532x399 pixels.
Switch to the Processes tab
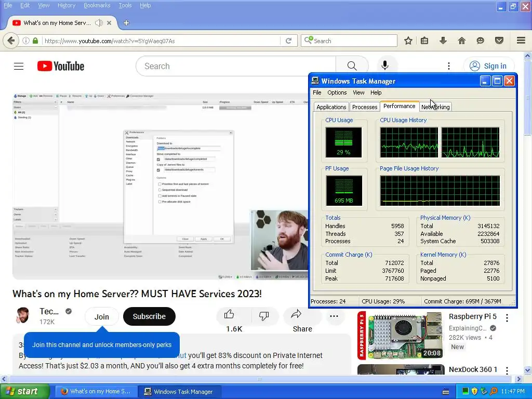pos(365,107)
